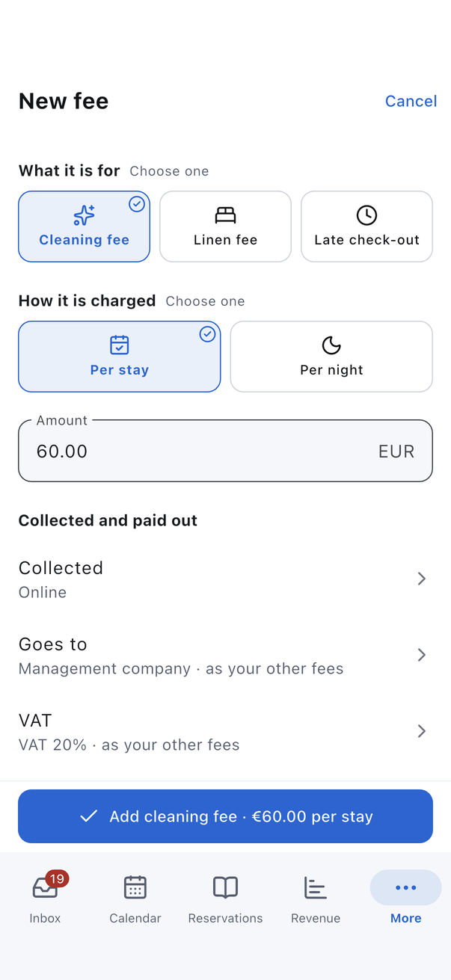Switch to the More tab

tap(406, 897)
